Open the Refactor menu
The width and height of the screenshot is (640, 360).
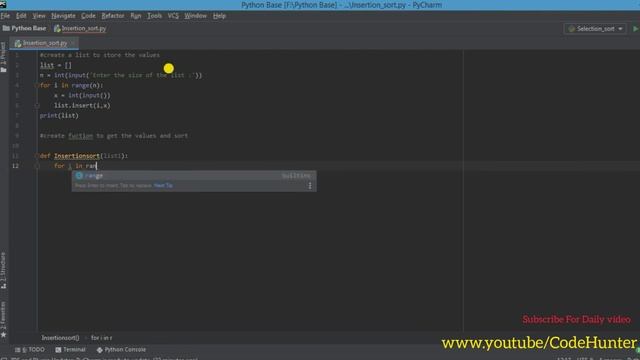pyautogui.click(x=113, y=16)
